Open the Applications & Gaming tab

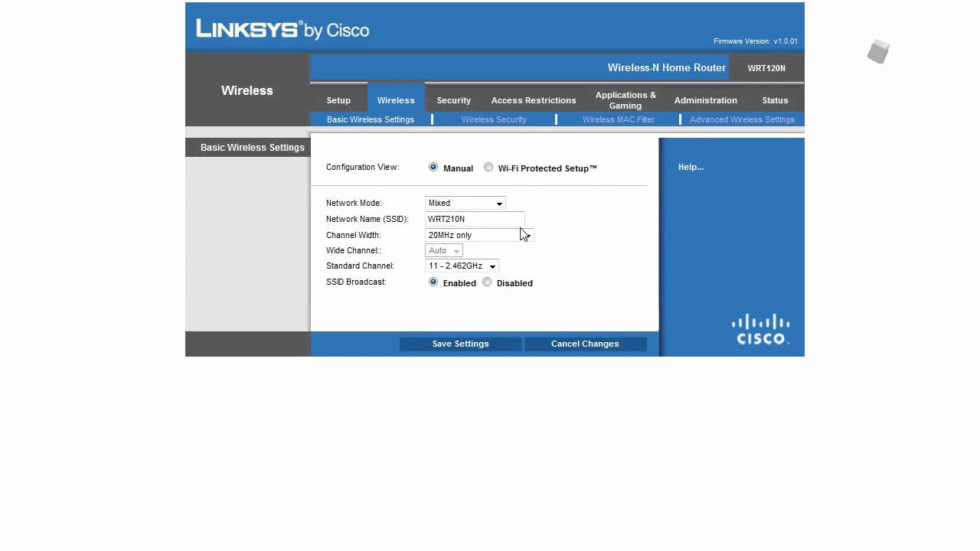point(626,100)
